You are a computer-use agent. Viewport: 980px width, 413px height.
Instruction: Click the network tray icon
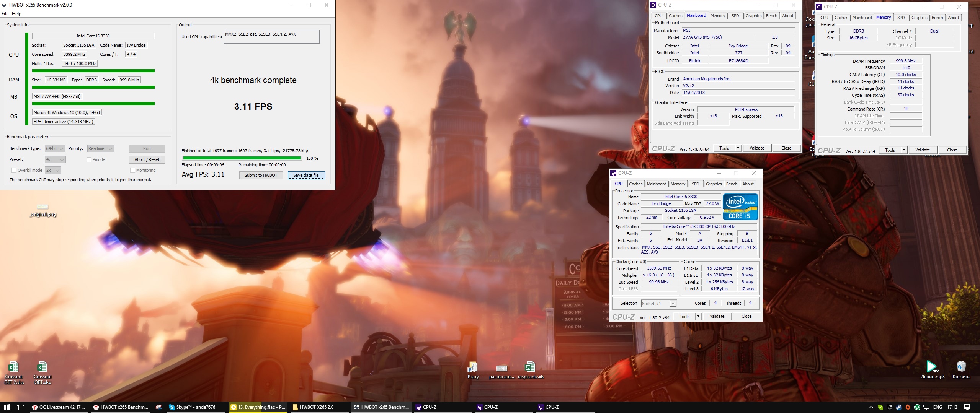926,407
